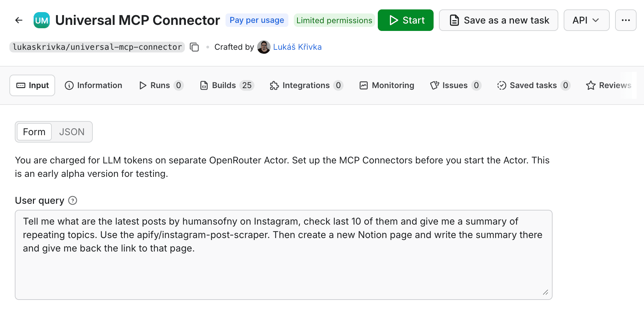Open Lukáš Křivka's profile link
644x310 pixels.
(x=297, y=47)
